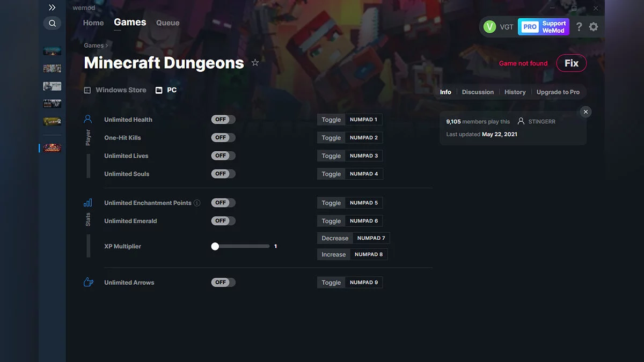The height and width of the screenshot is (362, 644).
Task: Click Toggle button for NUMPAD 3 hotkey
Action: point(331,156)
